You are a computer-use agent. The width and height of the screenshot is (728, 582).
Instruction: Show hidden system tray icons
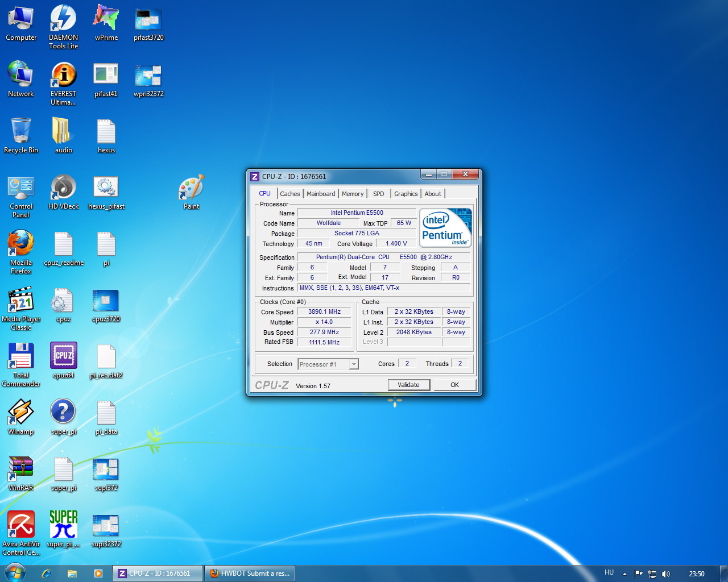click(624, 573)
